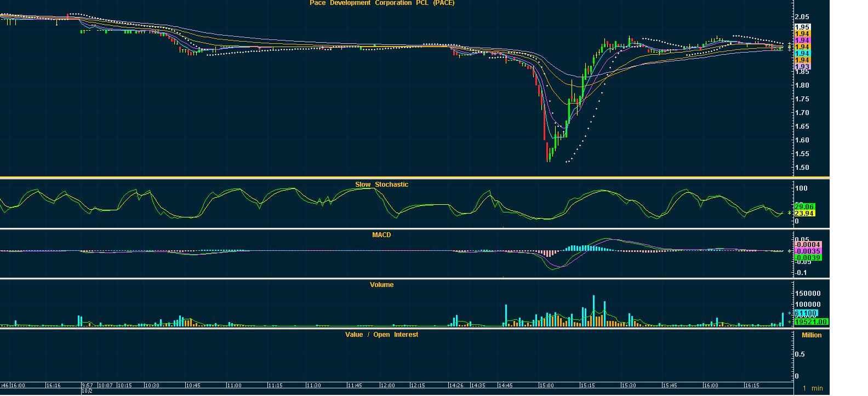Click the 15:30 time axis marker

point(629,386)
